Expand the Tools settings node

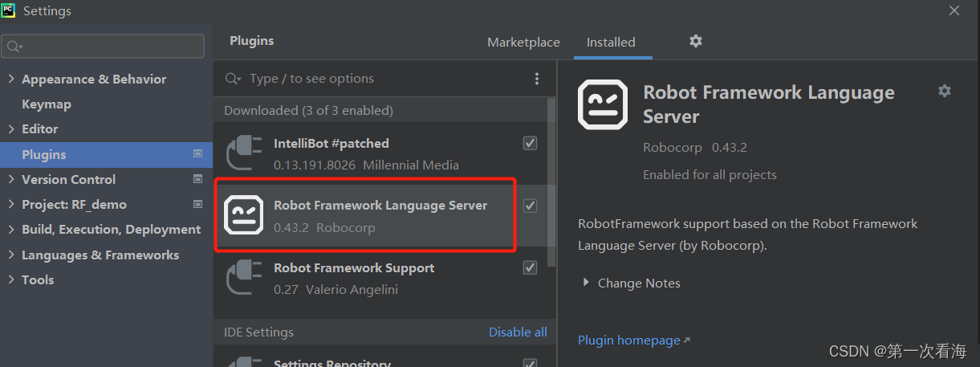click(11, 279)
